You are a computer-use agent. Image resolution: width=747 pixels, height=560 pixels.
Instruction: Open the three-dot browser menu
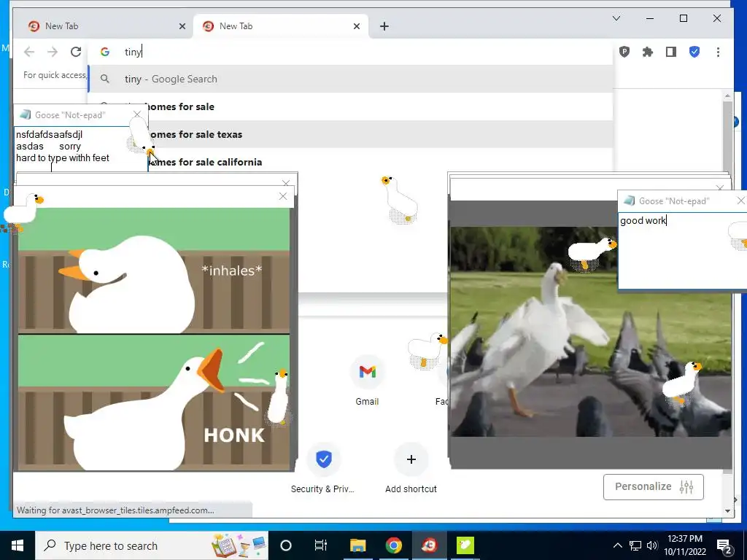(x=718, y=52)
